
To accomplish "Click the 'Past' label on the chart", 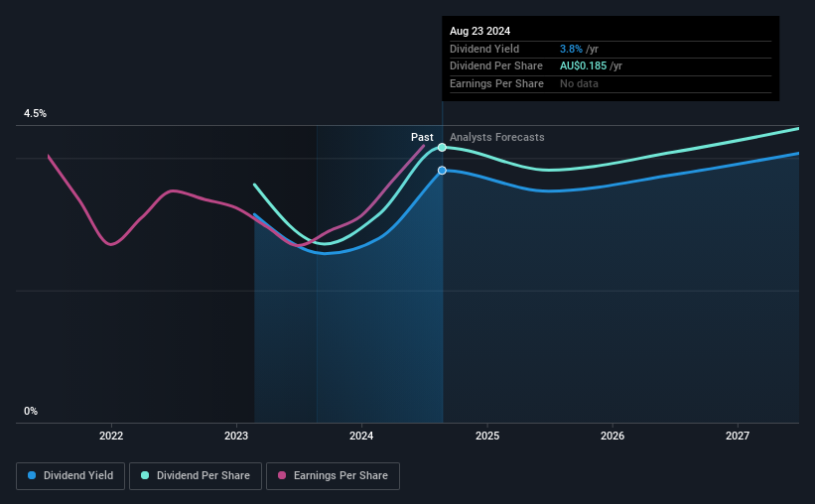I will 422,137.
